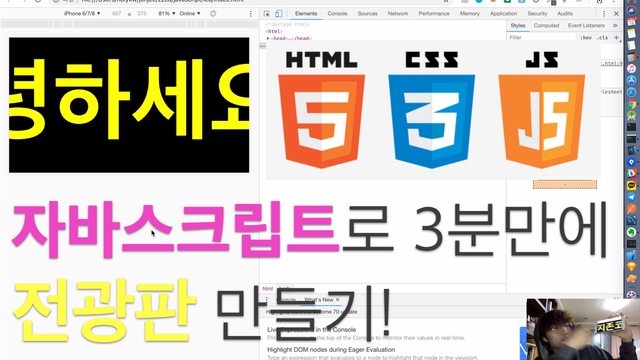Open the Online throttling dropdown
This screenshot has height=360, width=640.
click(190, 13)
